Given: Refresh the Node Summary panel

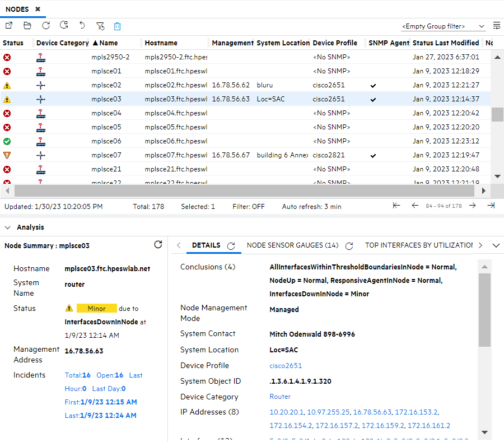Looking at the screenshot, I should click(x=158, y=245).
